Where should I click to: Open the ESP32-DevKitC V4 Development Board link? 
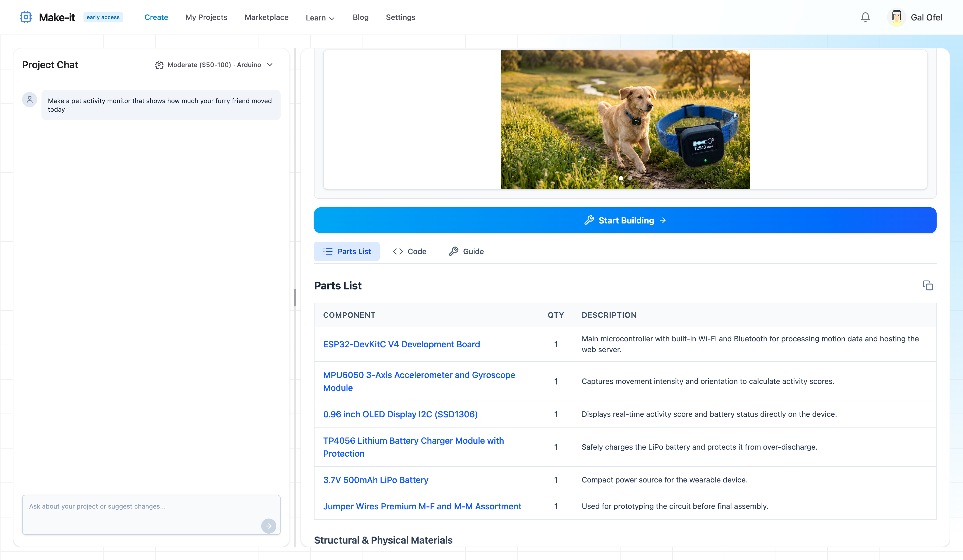point(401,344)
